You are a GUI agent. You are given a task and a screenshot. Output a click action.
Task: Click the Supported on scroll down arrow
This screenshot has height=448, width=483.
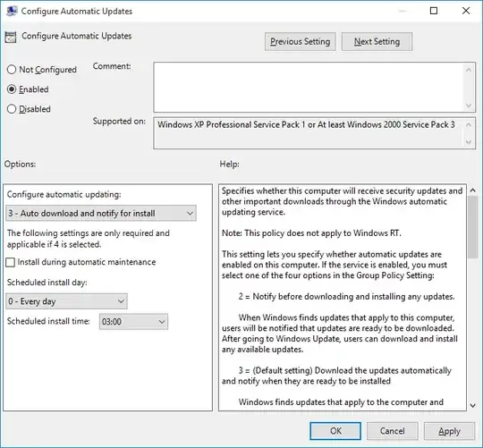[x=469, y=142]
